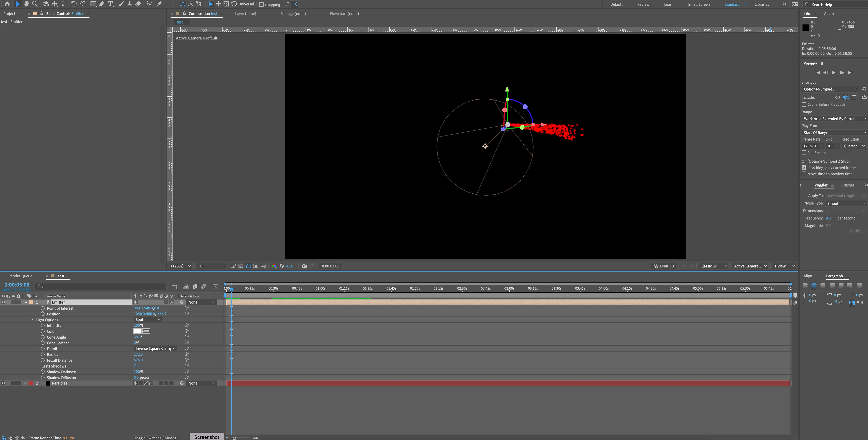The height and width of the screenshot is (440, 868).
Task: Click the Home icon in toolbar
Action: coord(7,4)
